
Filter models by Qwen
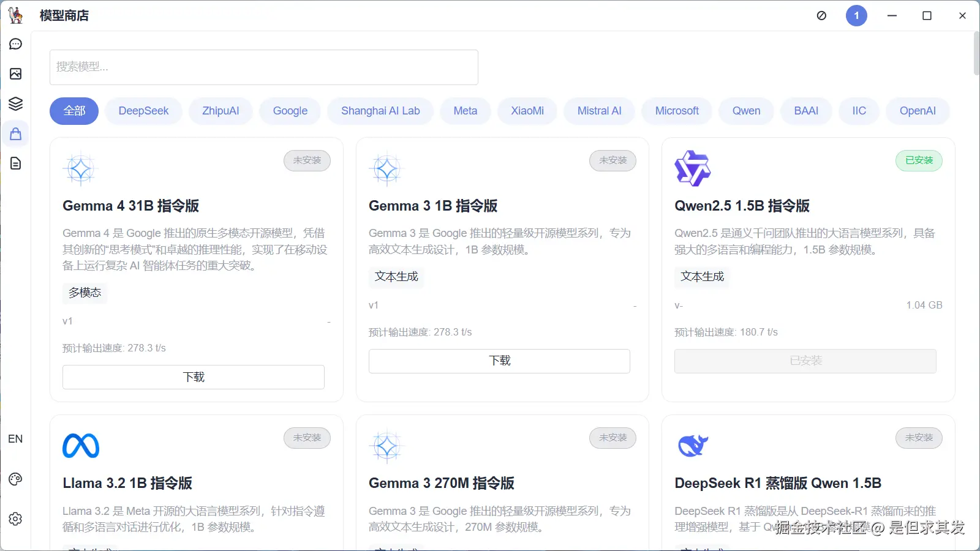pos(746,111)
